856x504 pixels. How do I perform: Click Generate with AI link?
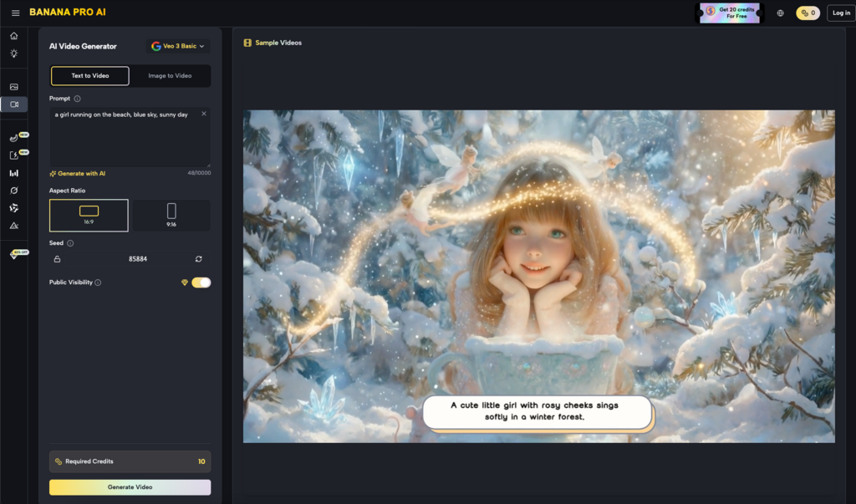tap(78, 174)
